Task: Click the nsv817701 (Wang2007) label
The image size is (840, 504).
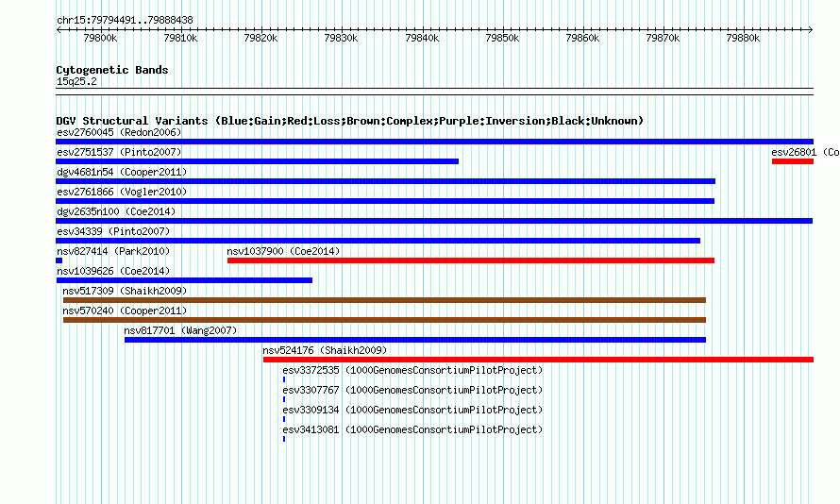Action: (x=180, y=330)
